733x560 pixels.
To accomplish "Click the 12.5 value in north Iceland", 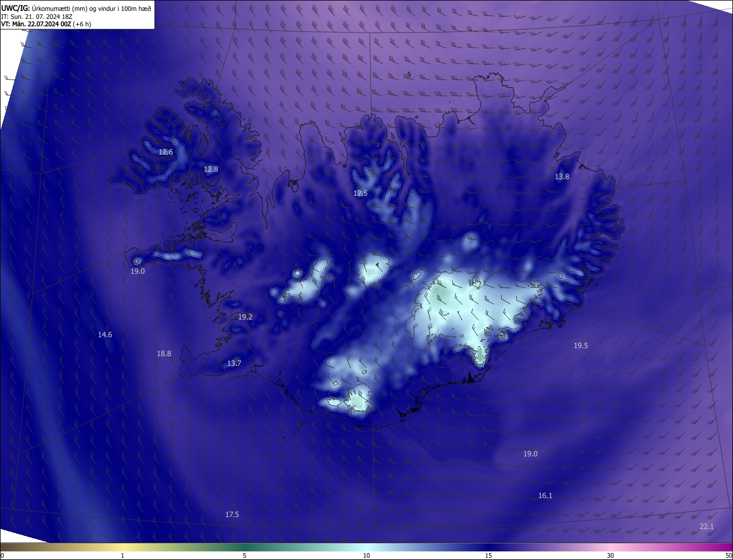I will pyautogui.click(x=360, y=194).
